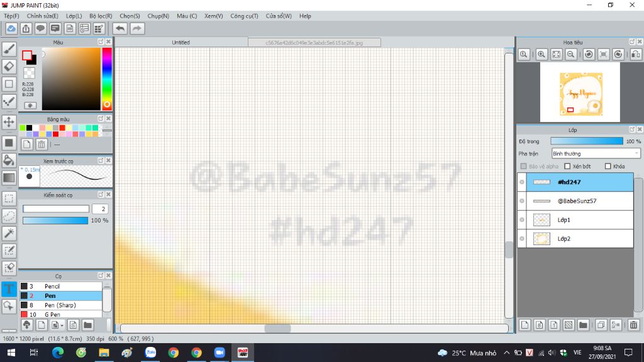Undock the Lớp panel
The height and width of the screenshot is (362, 644).
pos(632,129)
